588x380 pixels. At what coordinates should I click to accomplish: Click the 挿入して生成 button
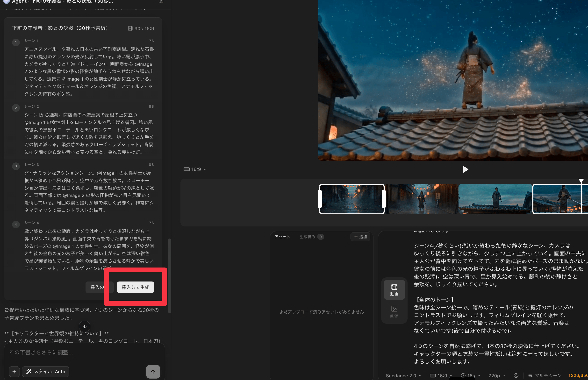(135, 287)
